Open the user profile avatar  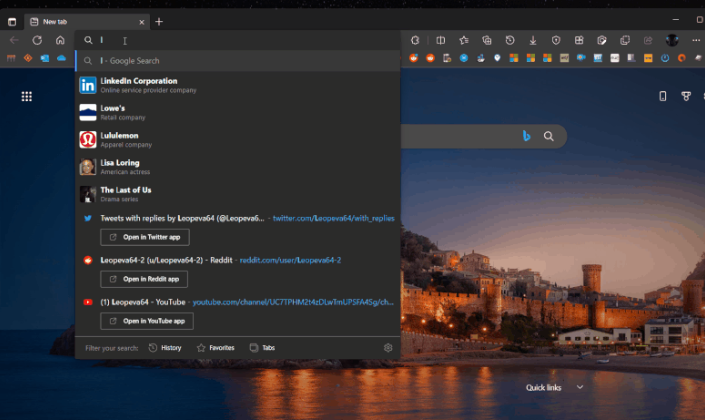point(672,40)
